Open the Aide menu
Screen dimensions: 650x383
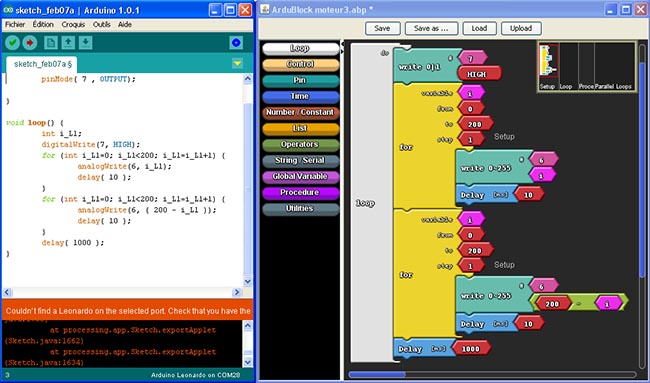coord(125,24)
